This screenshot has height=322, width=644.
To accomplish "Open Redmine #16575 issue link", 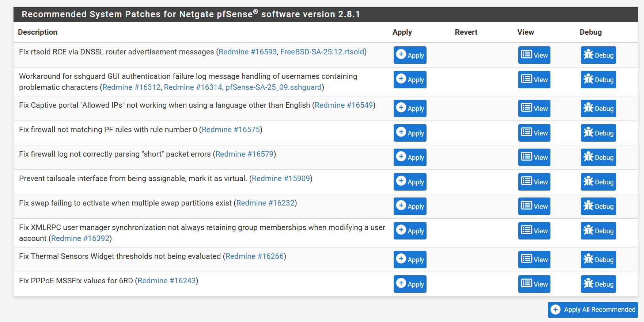I will click(231, 130).
